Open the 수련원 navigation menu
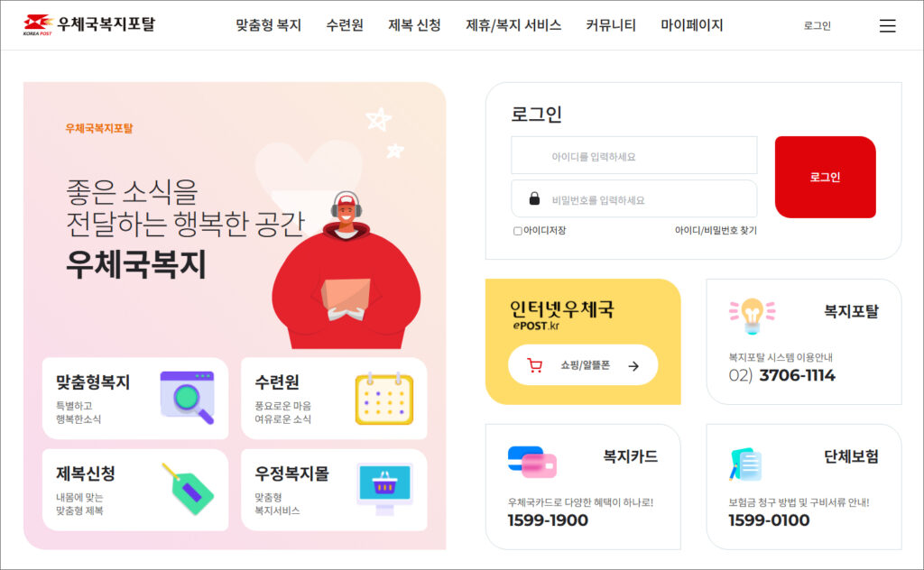This screenshot has width=924, height=570. click(x=344, y=25)
